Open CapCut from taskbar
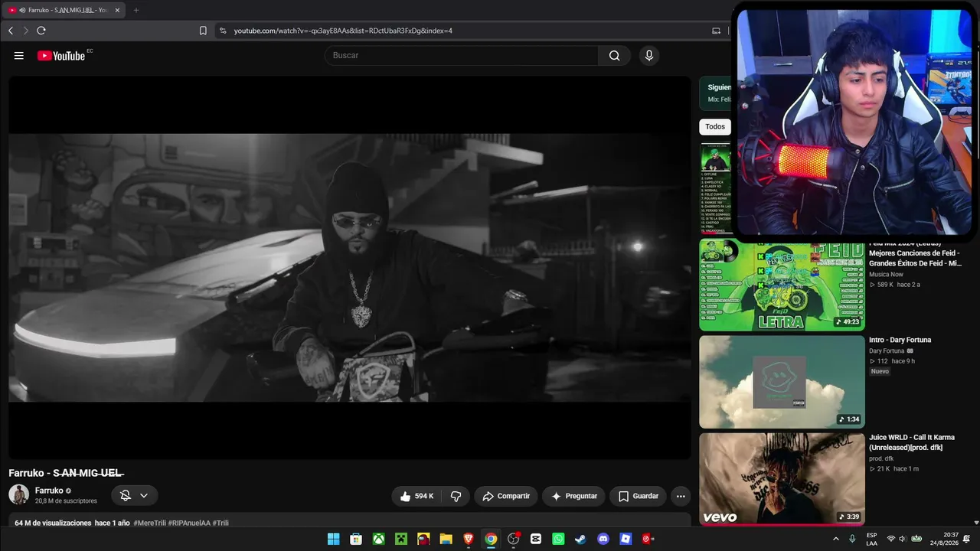 (536, 539)
